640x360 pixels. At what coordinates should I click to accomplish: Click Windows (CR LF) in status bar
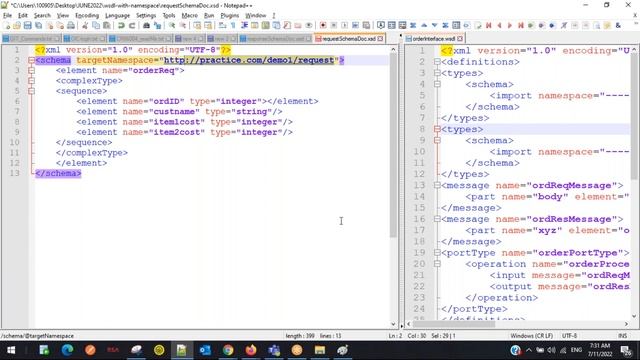[x=531, y=336]
